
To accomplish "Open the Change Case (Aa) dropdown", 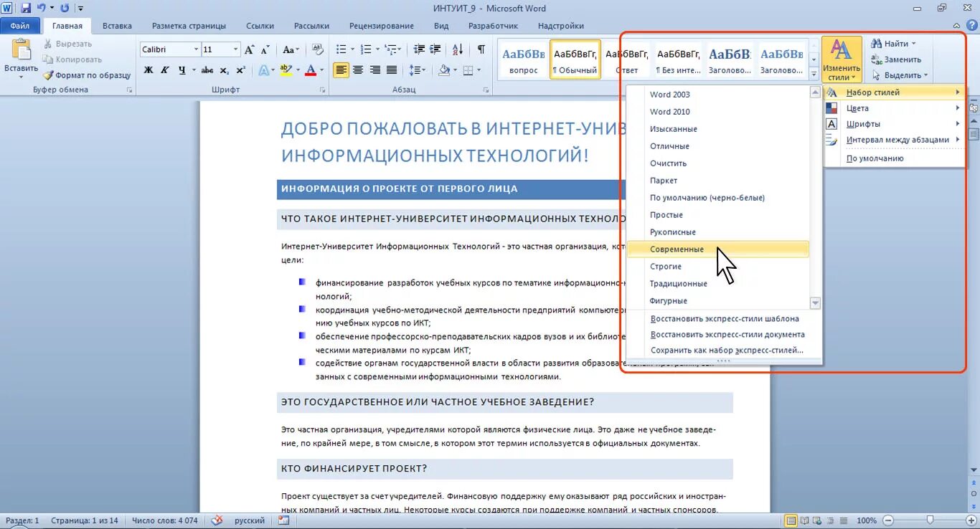I will click(291, 49).
